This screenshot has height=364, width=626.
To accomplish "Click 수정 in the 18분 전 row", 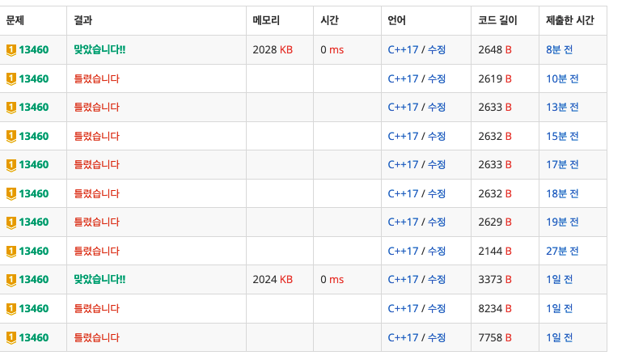I will coord(437,194).
